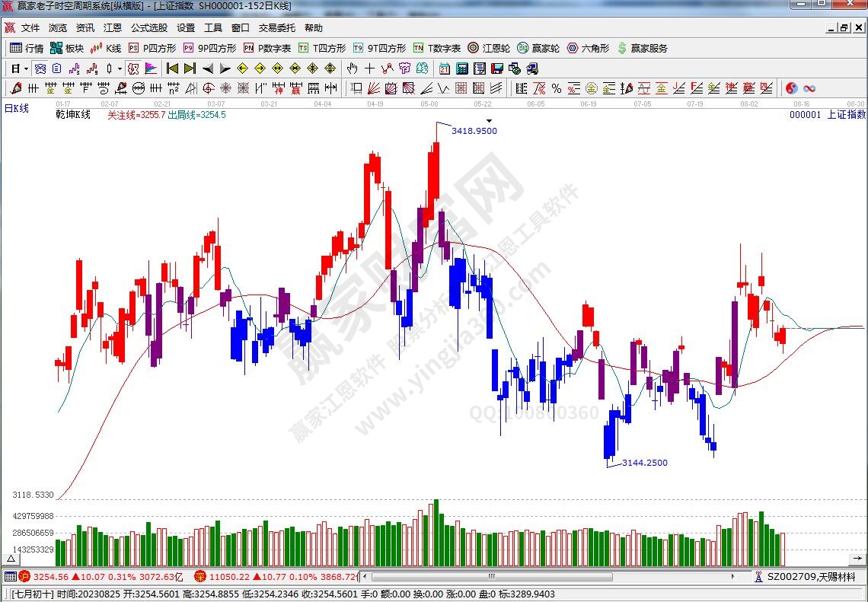The image size is (868, 602).
Task: Expand the triangle at volume panel bottom-left
Action: coord(11,558)
